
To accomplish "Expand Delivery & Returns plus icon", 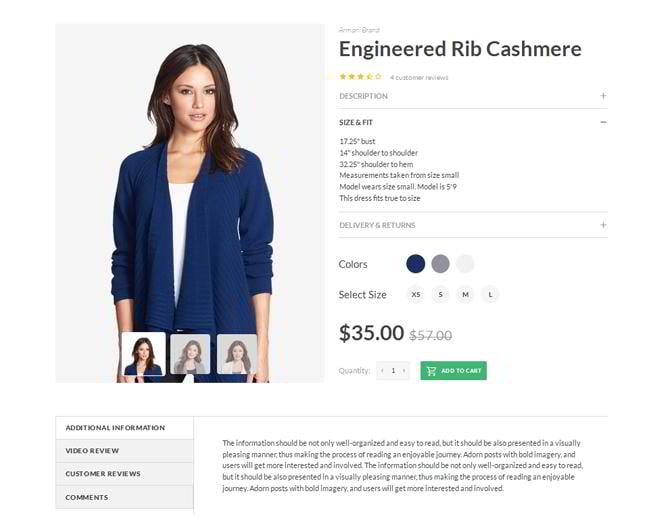I will tap(603, 225).
